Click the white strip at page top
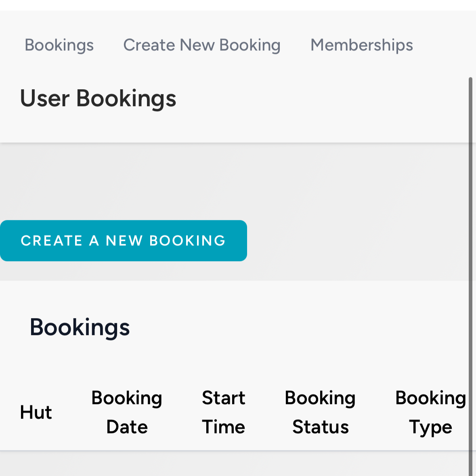The image size is (476, 476). pos(238,5)
